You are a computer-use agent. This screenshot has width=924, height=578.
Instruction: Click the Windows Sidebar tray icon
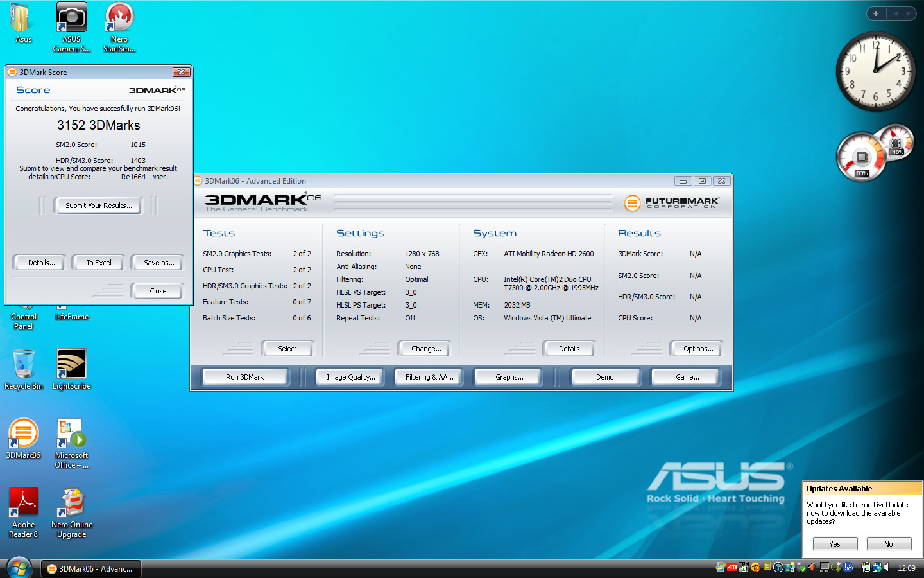tap(790, 567)
